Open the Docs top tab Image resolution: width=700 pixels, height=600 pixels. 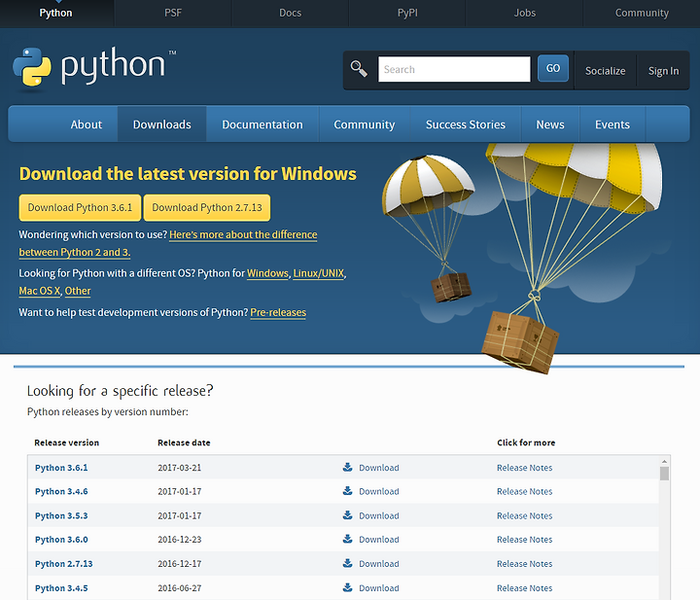coord(290,13)
